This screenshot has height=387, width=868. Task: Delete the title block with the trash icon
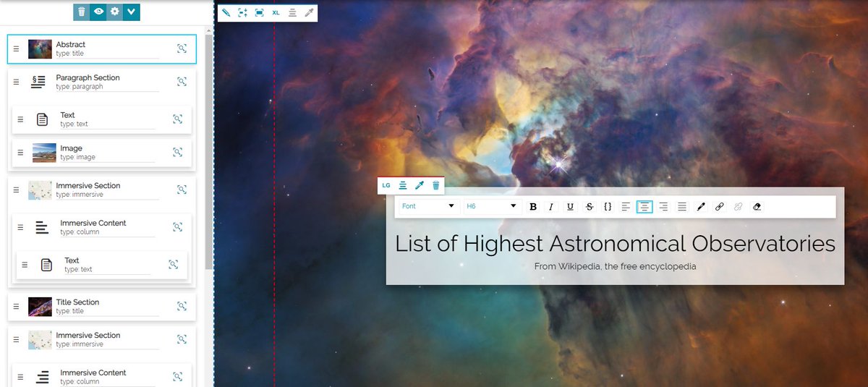pyautogui.click(x=435, y=185)
